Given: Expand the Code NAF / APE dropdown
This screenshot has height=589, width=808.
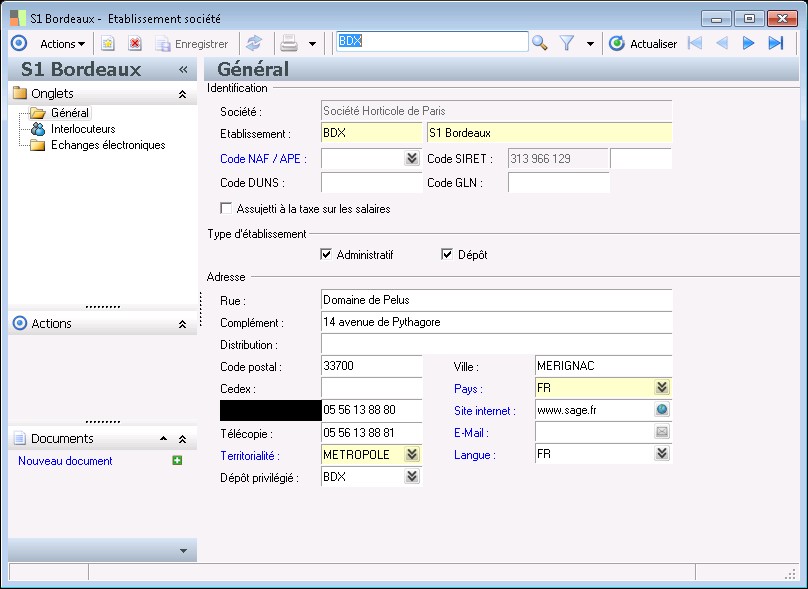Looking at the screenshot, I should [x=411, y=158].
